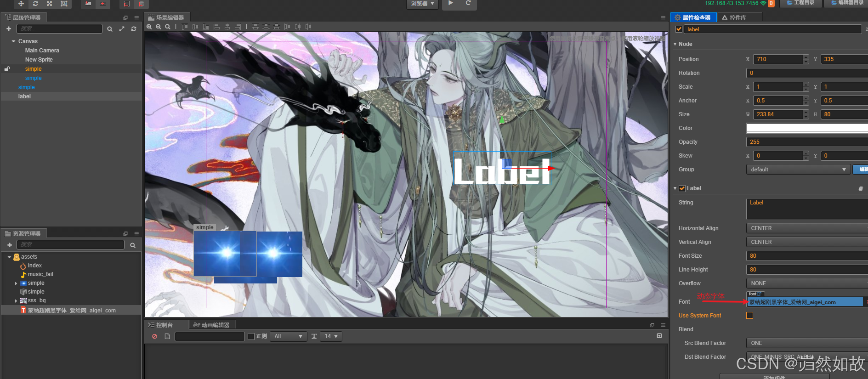Open the project directory button
868x379 pixels.
801,3
